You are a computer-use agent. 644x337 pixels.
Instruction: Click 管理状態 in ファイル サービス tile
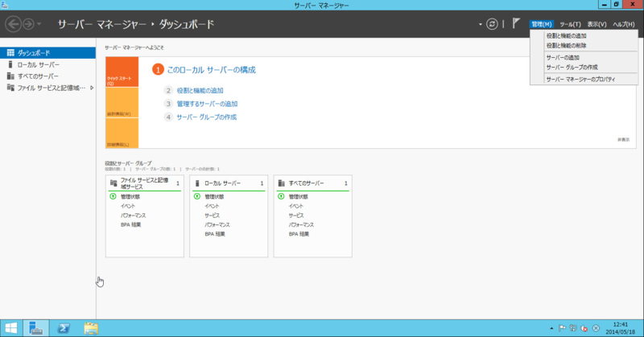point(130,196)
